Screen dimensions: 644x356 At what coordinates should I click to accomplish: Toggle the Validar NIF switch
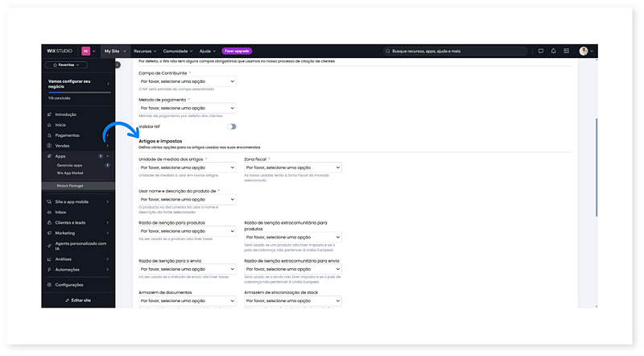pyautogui.click(x=232, y=126)
